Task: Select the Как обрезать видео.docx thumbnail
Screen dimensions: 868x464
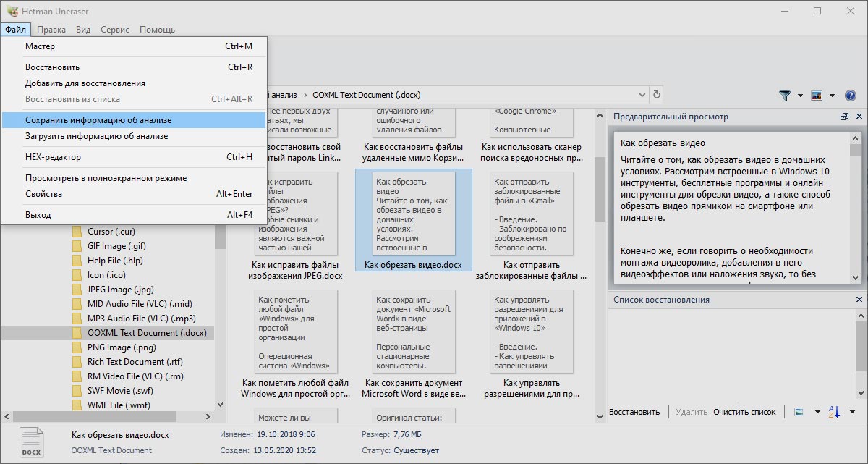Action: coord(413,220)
